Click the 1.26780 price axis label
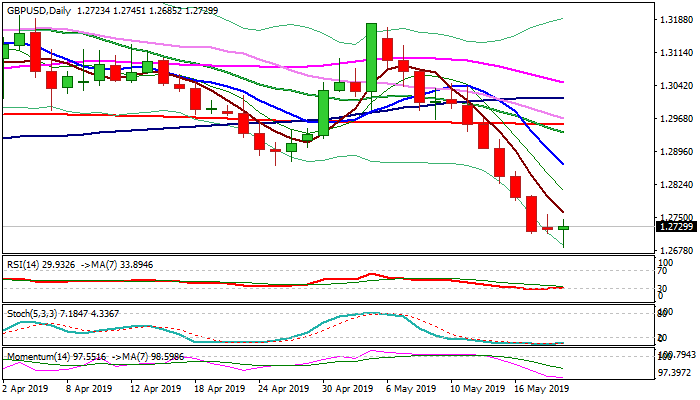The image size is (700, 400). tap(675, 251)
